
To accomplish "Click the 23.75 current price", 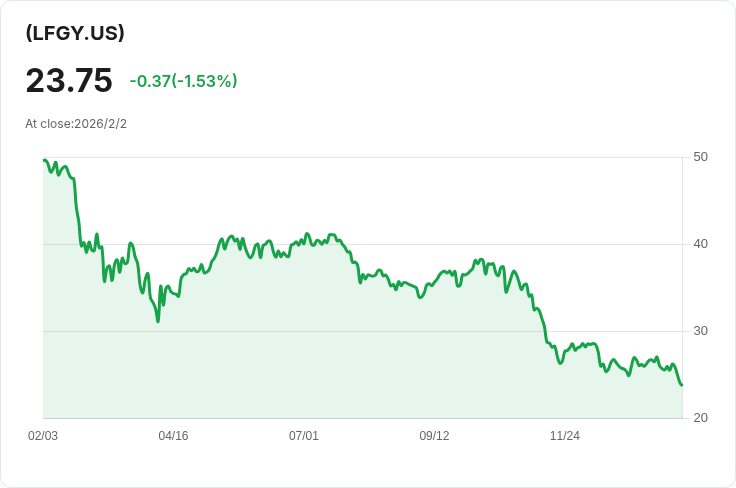I will pyautogui.click(x=69, y=80).
